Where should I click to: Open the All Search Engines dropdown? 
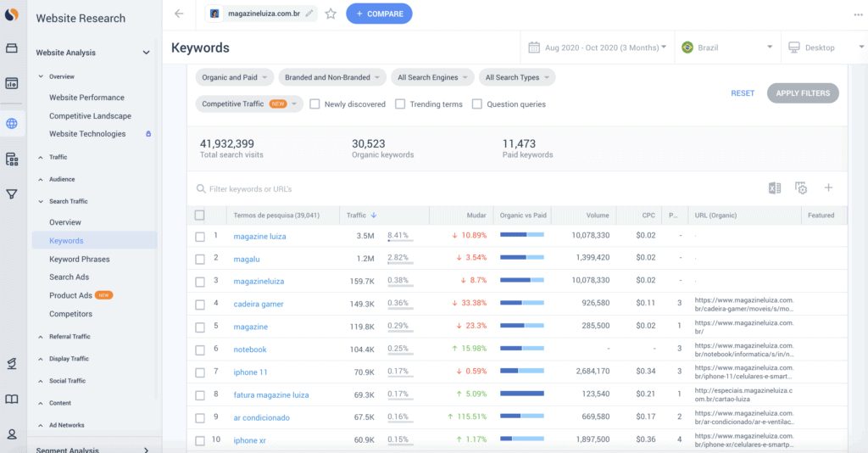point(432,77)
